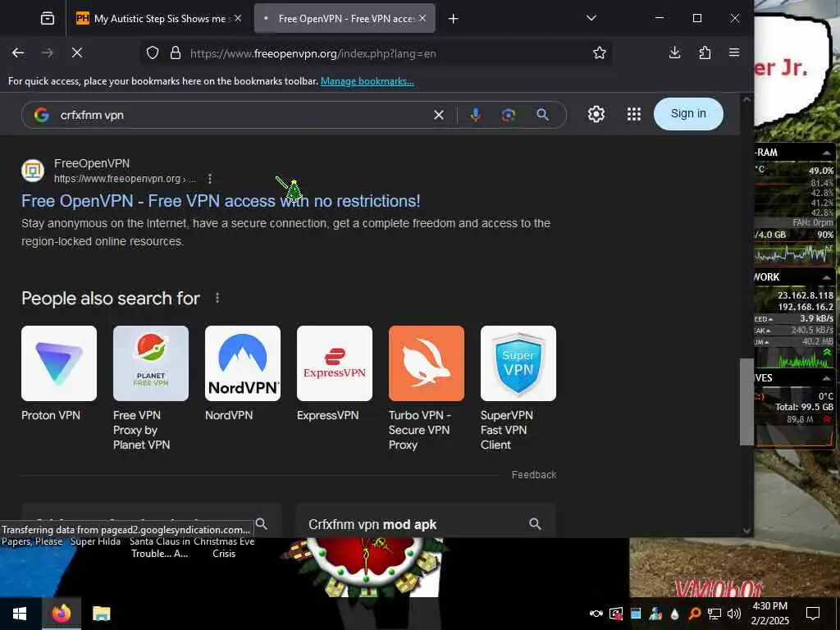The image size is (840, 630).
Task: Expand the list all tabs dropdown
Action: pos(591,18)
